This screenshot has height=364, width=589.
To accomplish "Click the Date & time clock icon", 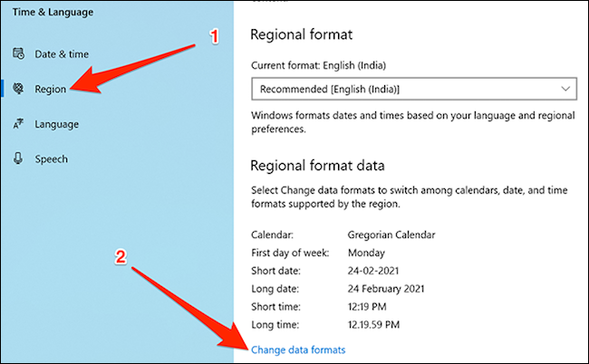I will (x=18, y=53).
